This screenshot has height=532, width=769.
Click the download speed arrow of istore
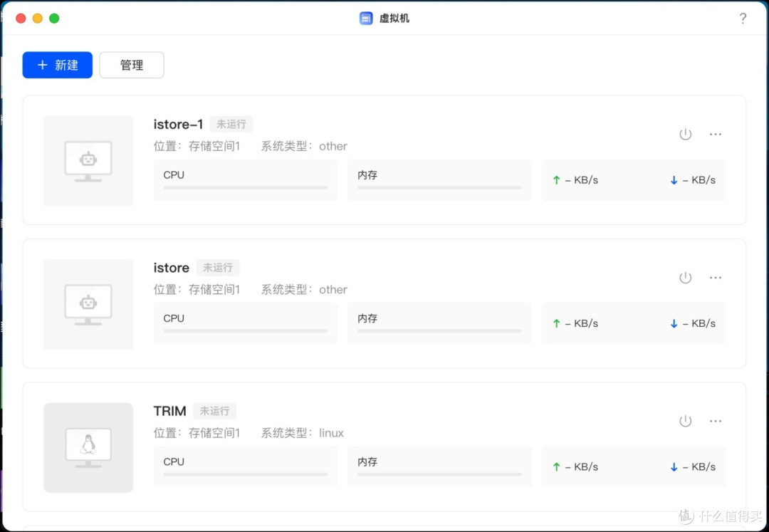pyautogui.click(x=674, y=323)
